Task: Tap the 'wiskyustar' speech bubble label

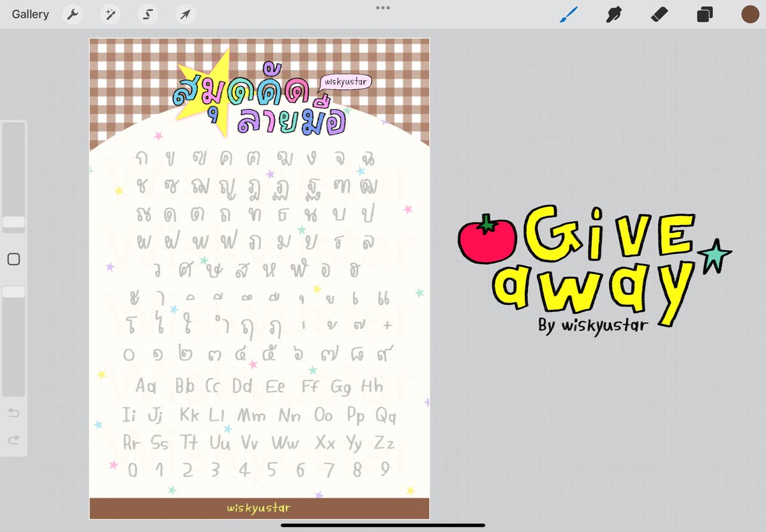Action: pyautogui.click(x=345, y=83)
